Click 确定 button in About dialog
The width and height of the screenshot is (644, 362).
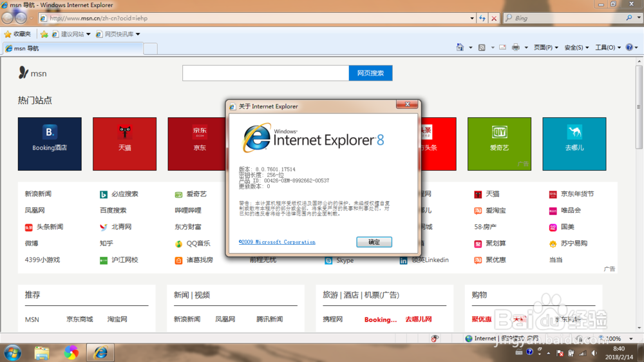(x=374, y=242)
